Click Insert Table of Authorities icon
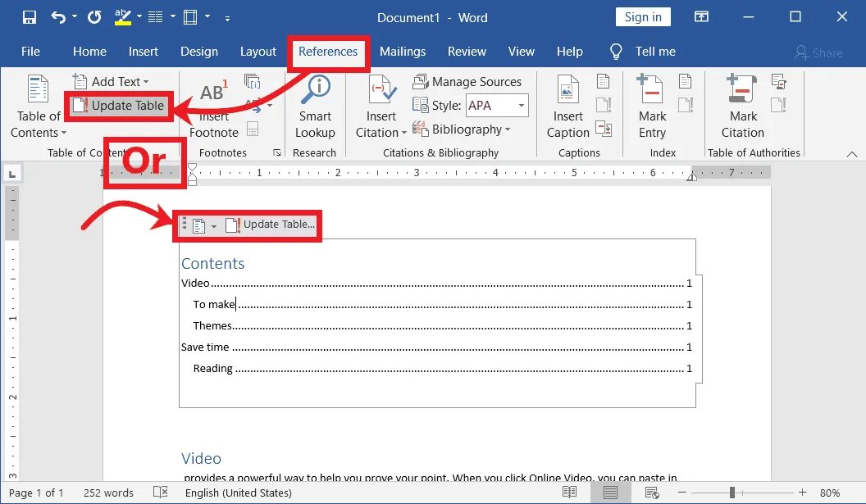The image size is (866, 504). tap(779, 82)
